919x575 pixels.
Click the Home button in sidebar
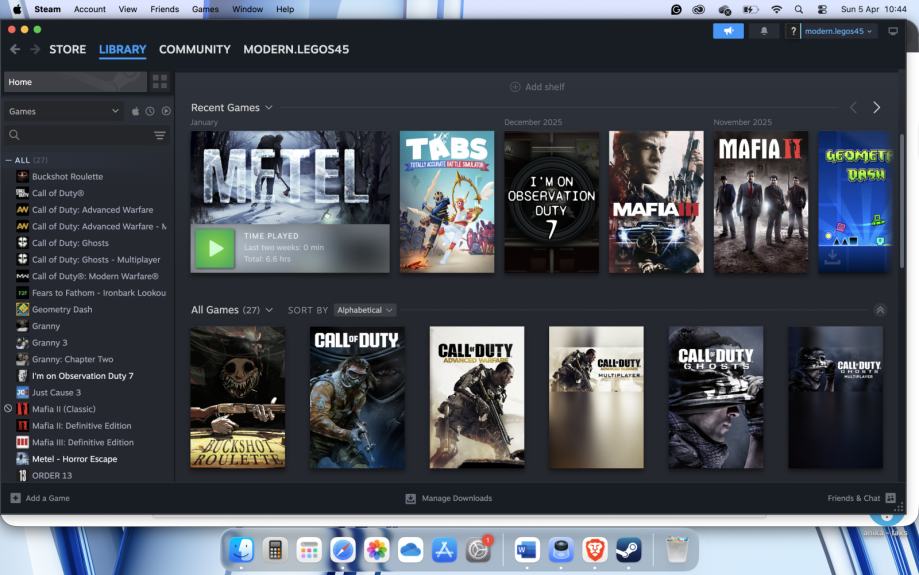point(75,82)
